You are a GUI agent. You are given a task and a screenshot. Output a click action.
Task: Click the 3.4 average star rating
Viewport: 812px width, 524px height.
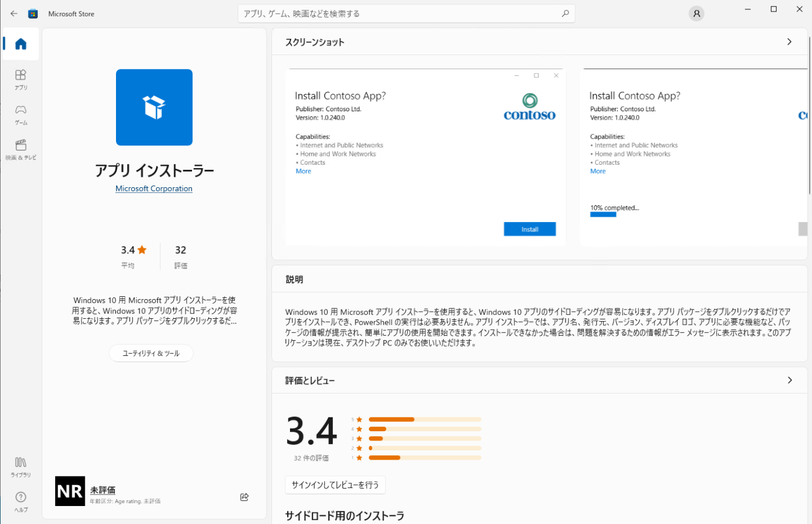pyautogui.click(x=134, y=250)
